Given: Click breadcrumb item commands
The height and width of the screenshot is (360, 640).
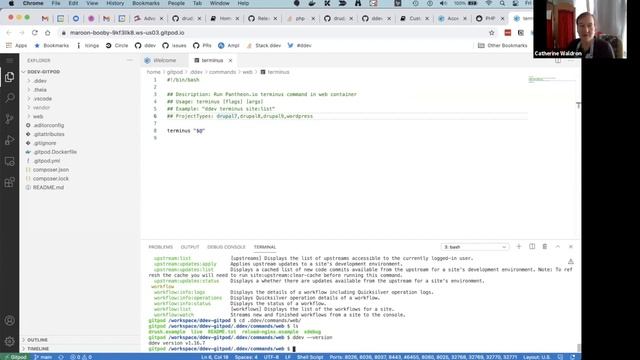Looking at the screenshot, I should pyautogui.click(x=222, y=72).
